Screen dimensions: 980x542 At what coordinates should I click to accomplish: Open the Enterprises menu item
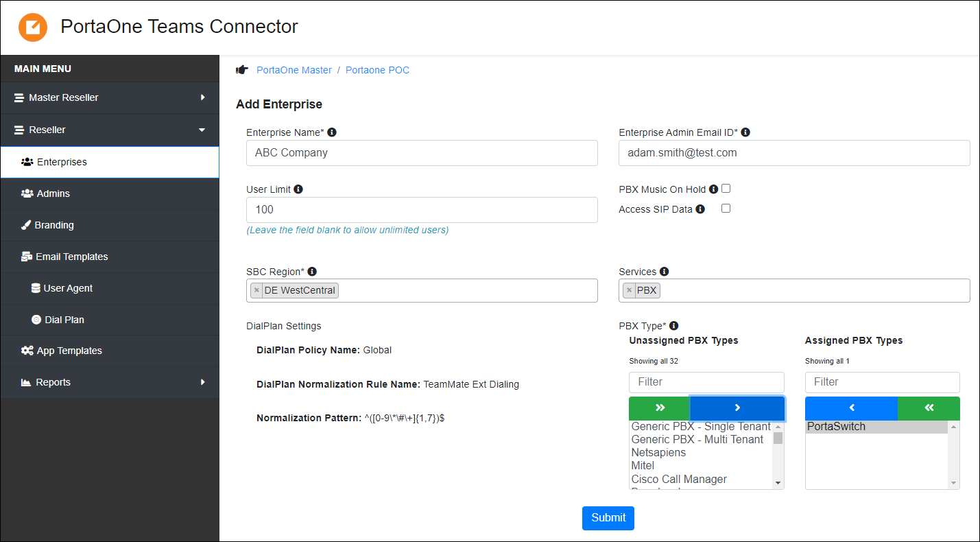(110, 162)
